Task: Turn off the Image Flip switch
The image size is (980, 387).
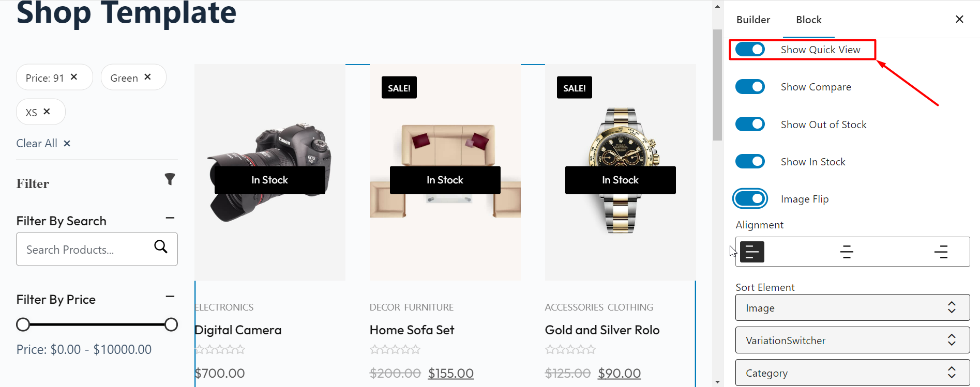Action: [750, 199]
